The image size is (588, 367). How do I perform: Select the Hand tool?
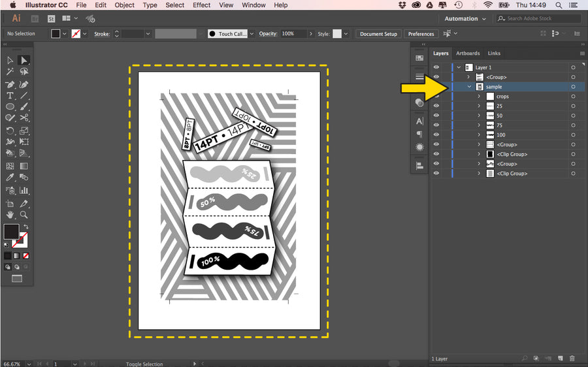10,214
